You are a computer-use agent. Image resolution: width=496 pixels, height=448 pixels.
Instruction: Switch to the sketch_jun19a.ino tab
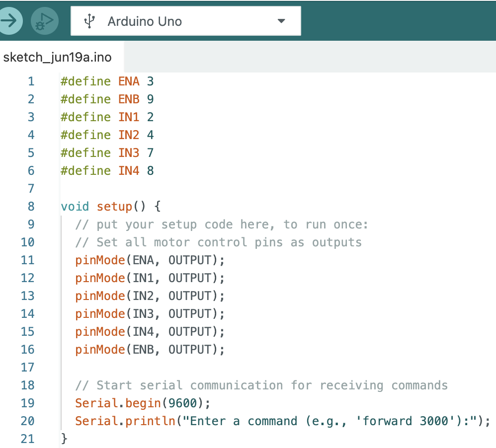click(x=57, y=57)
